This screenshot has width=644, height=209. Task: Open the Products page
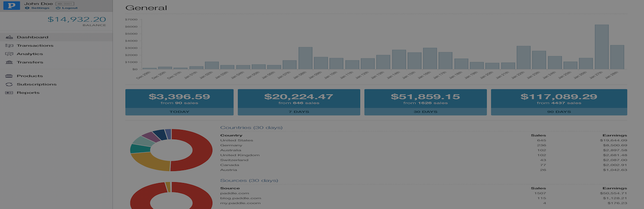coord(56,76)
